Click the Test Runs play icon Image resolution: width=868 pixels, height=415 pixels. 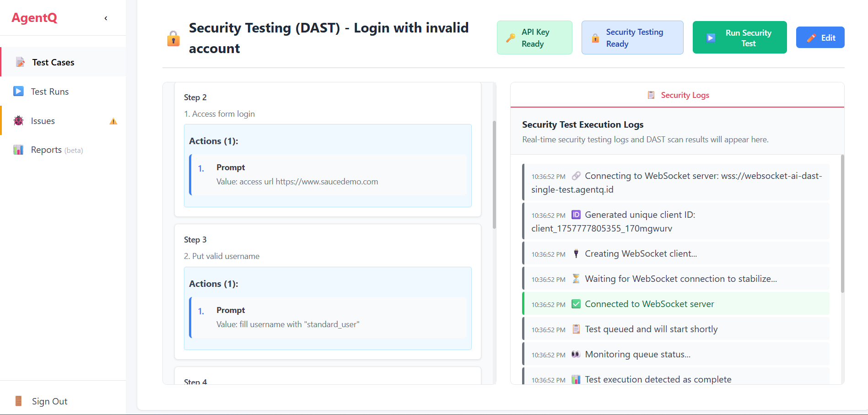(18, 91)
